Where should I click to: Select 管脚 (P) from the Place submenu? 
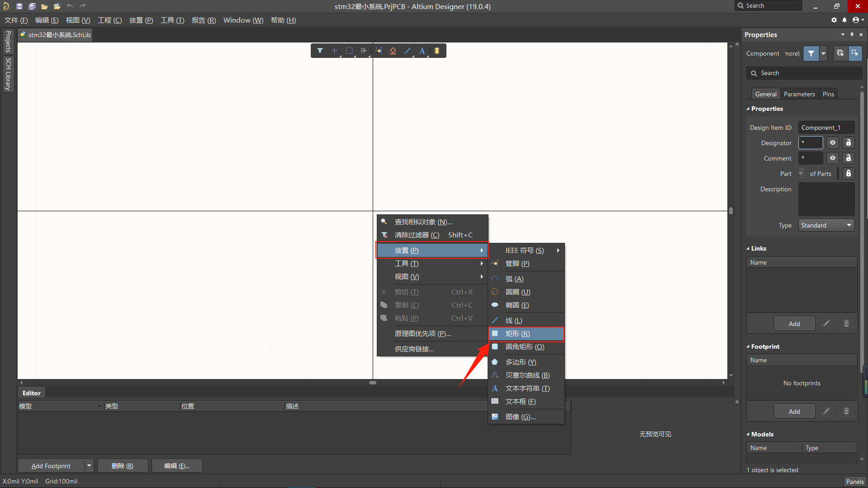coord(526,264)
